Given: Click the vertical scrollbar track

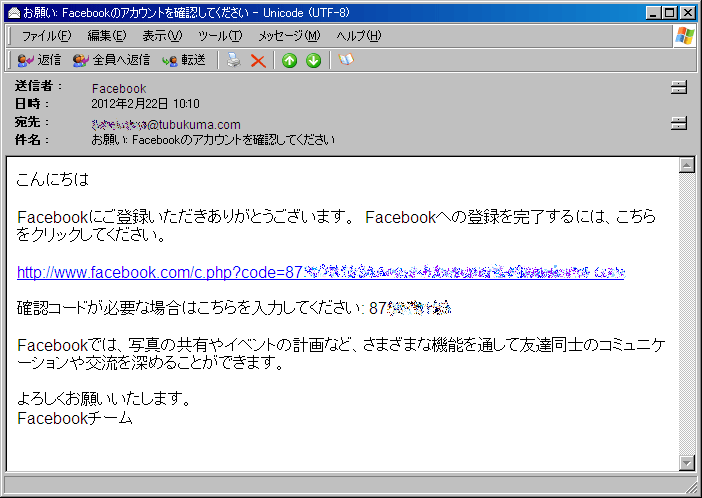Looking at the screenshot, I should pos(687,313).
